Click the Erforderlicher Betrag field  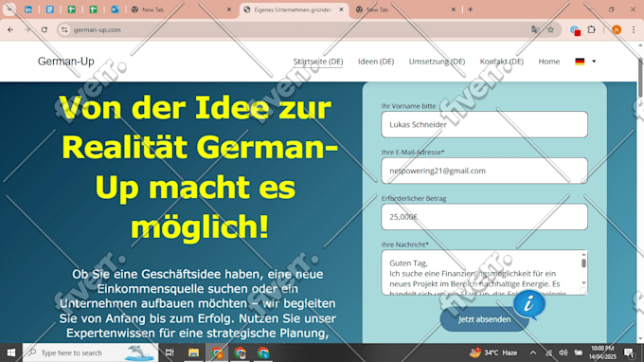click(484, 217)
